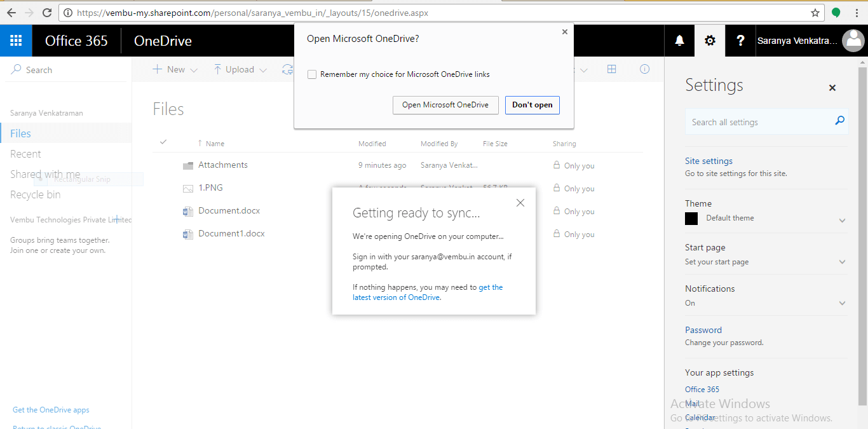Open account options via the profile avatar
Screen dimensions: 868x429
853,40
